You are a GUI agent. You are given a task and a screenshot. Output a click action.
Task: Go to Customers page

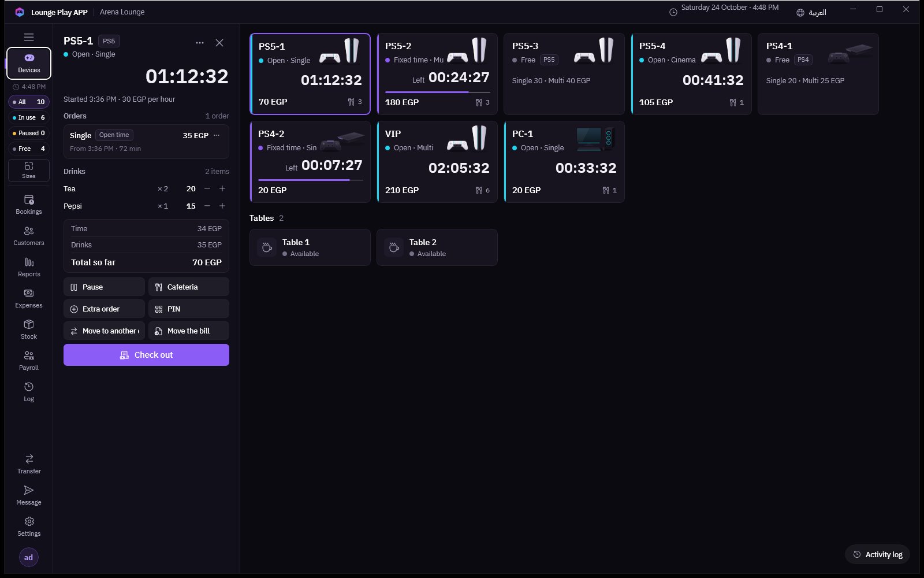click(x=29, y=236)
